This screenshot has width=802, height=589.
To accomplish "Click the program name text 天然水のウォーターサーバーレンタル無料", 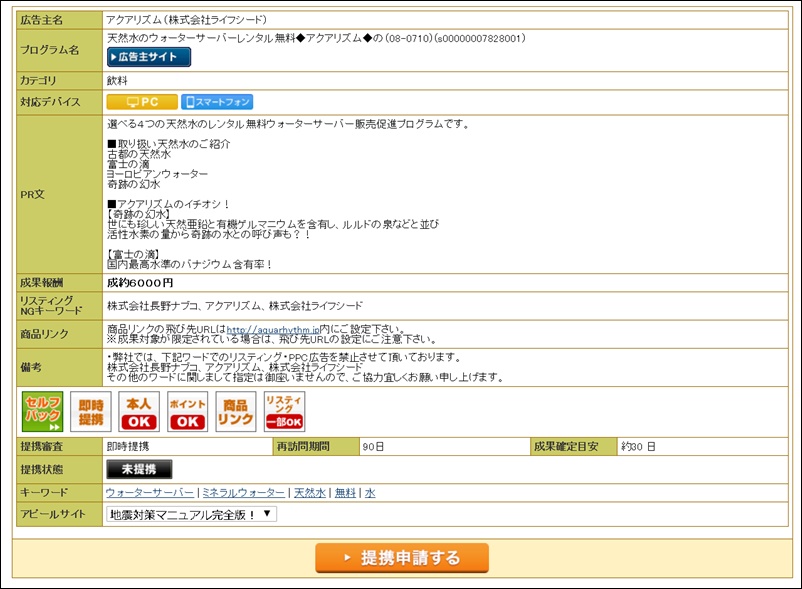I will point(201,38).
